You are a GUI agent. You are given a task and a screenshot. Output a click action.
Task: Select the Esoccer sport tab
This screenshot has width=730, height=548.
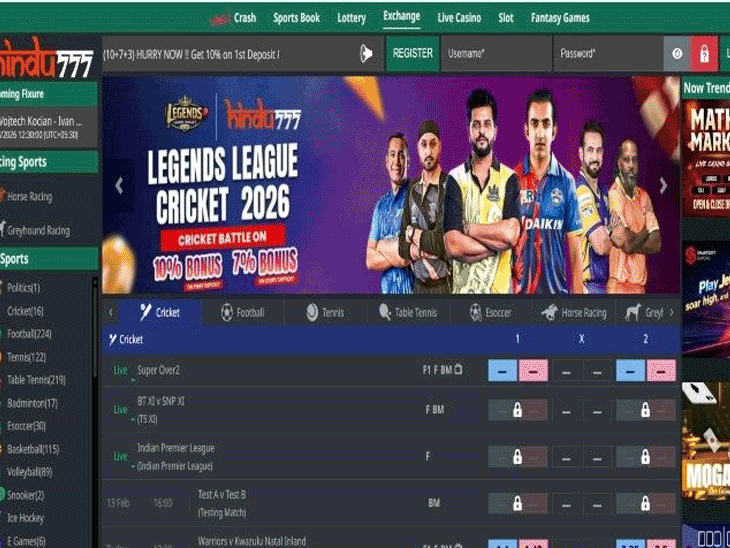click(x=491, y=312)
